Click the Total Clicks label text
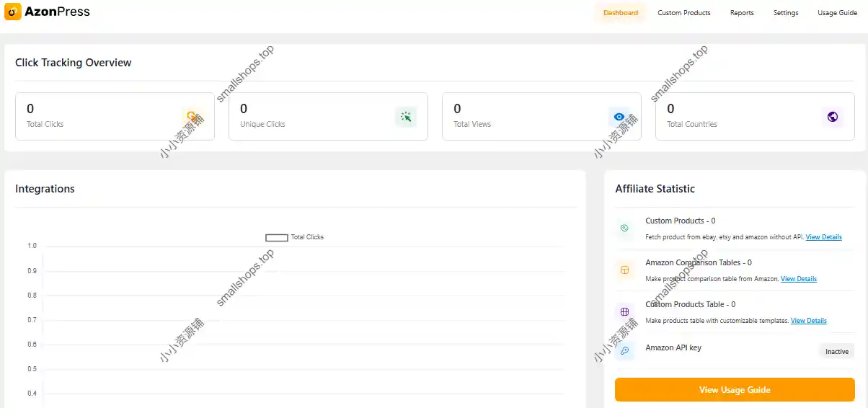 point(45,124)
